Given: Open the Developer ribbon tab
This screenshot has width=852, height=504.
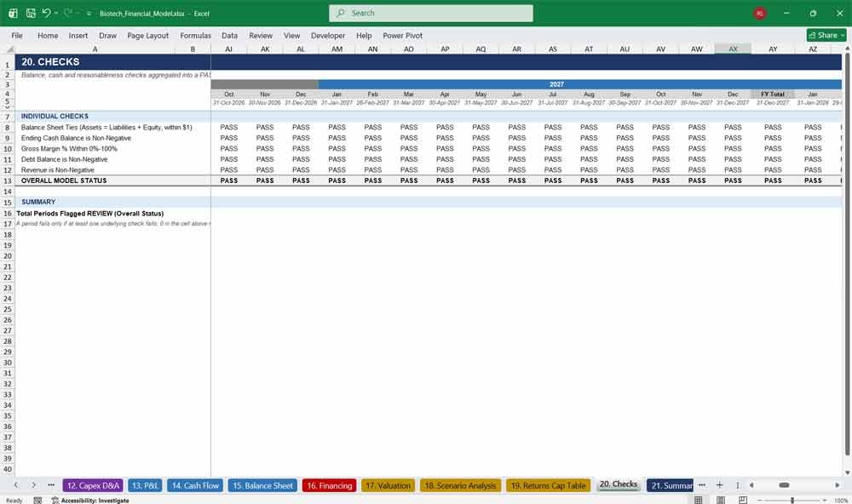Looking at the screenshot, I should (328, 35).
